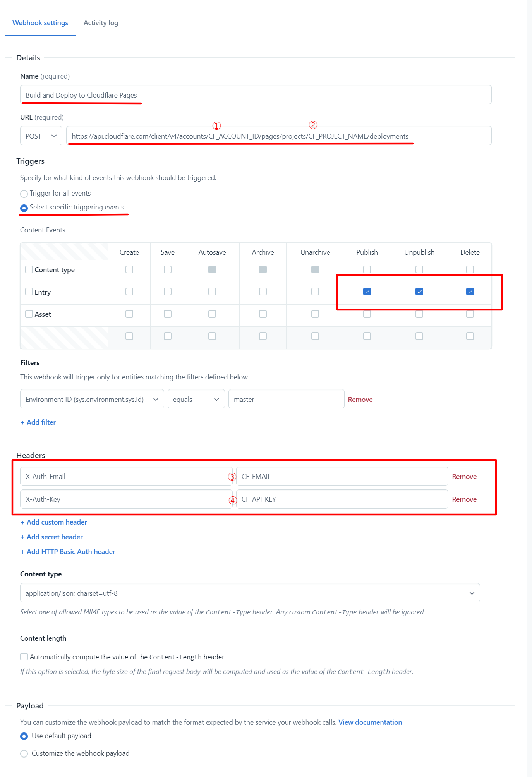Toggle Entry Unpublish checkbox

click(419, 292)
